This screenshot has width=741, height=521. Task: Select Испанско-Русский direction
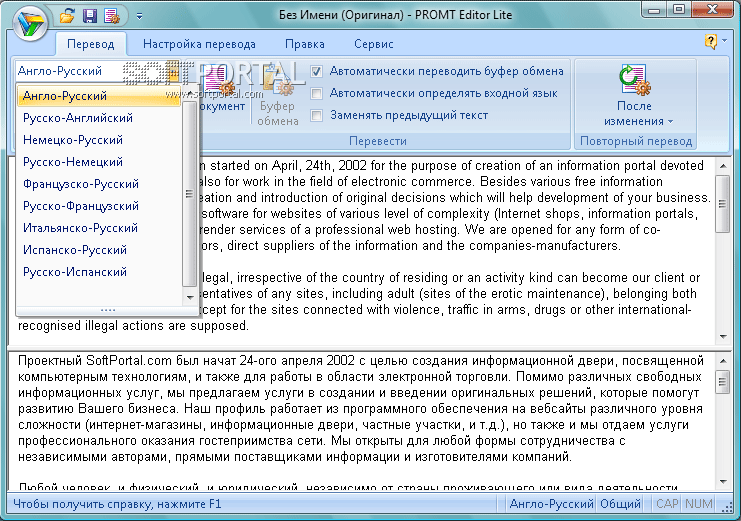[x=99, y=250]
